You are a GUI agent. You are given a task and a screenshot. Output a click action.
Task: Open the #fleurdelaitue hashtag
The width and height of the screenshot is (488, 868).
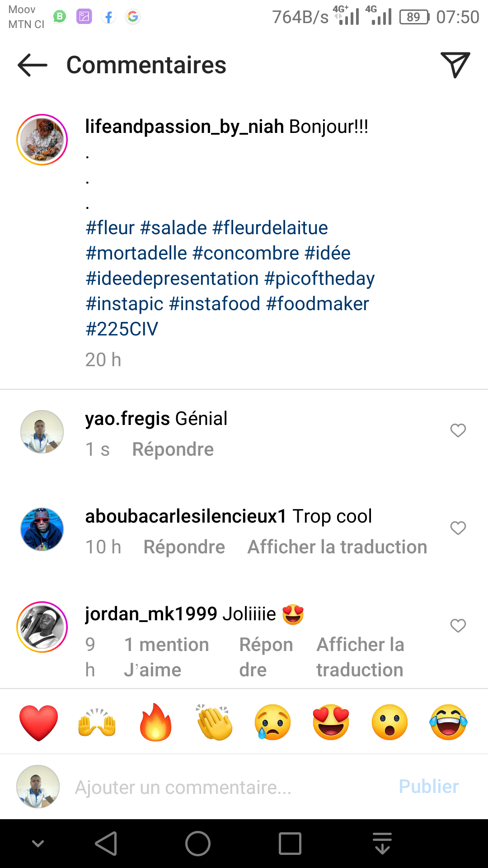point(270,228)
